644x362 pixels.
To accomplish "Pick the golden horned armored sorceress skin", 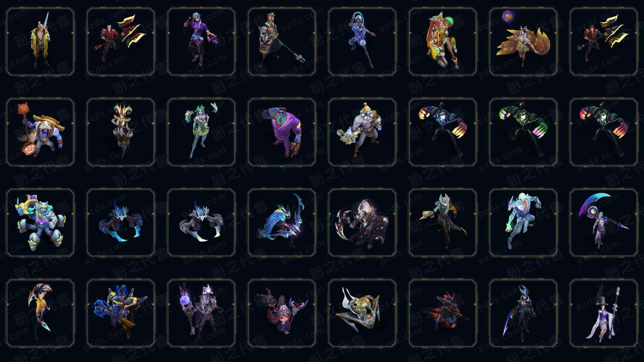I will coord(121,132).
